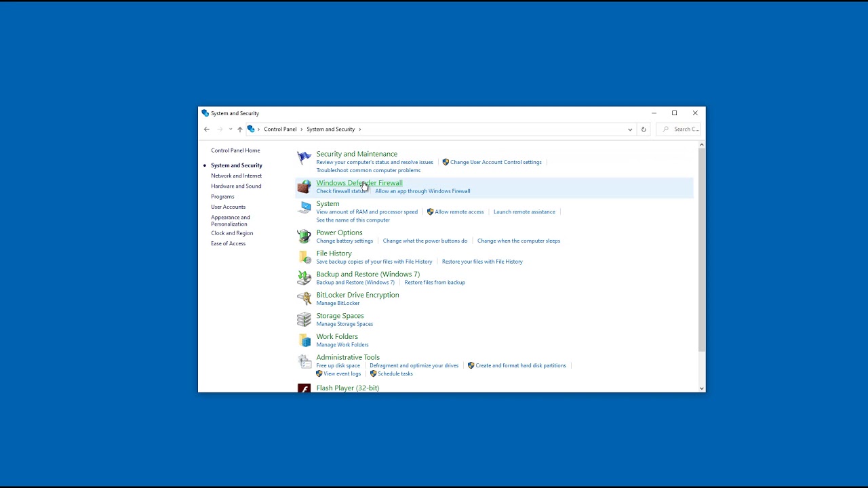The height and width of the screenshot is (488, 868).
Task: Open View amount of RAM and processor speed
Action: tap(367, 211)
